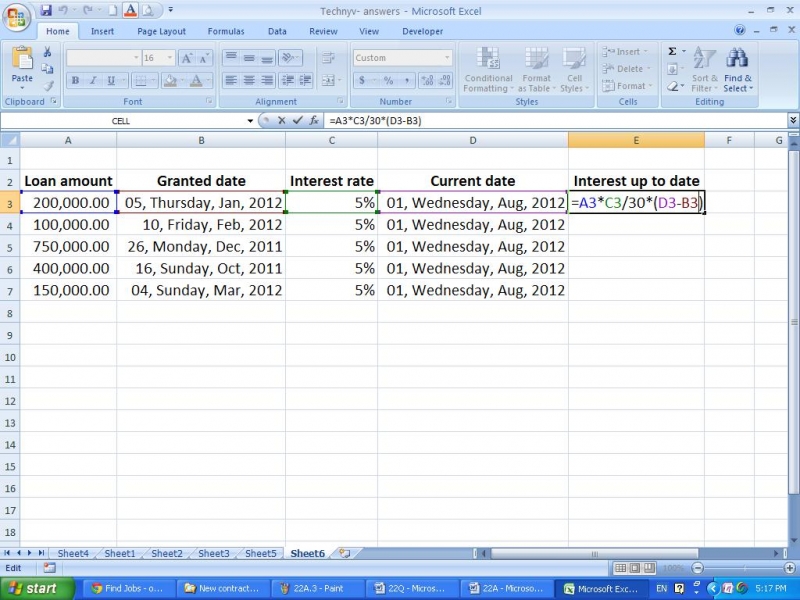The height and width of the screenshot is (600, 800).
Task: Click Decrease Decimal icon
Action: point(444,80)
